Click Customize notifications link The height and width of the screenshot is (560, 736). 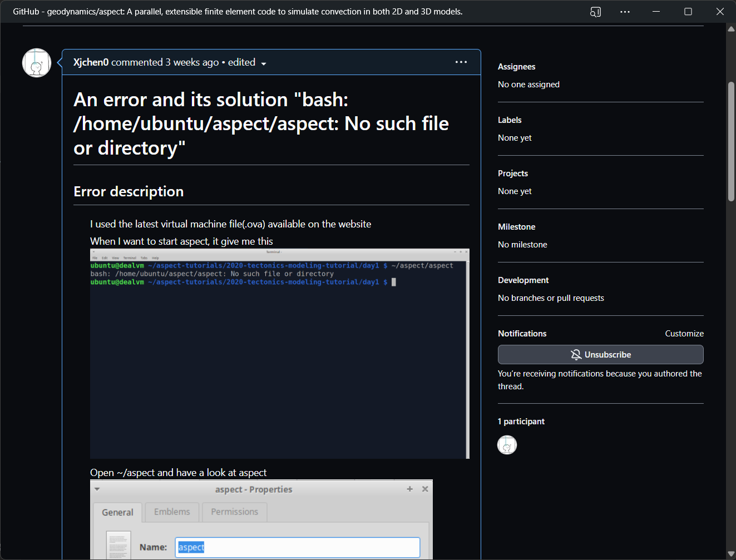click(684, 334)
